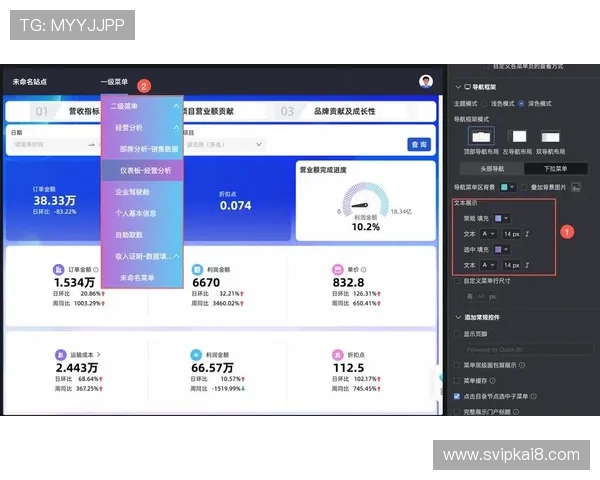Image resolution: width=600 pixels, height=480 pixels.
Task: Open 选中 填充 color swatch
Action: click(501, 250)
